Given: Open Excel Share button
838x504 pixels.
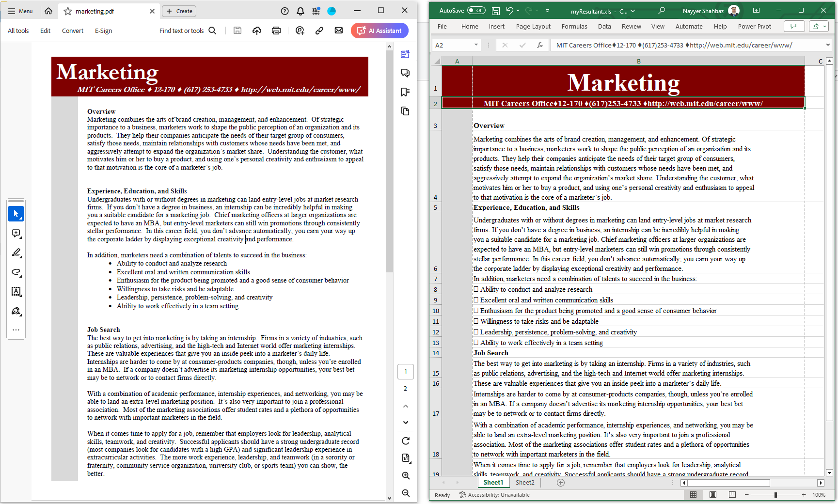Looking at the screenshot, I should (819, 27).
